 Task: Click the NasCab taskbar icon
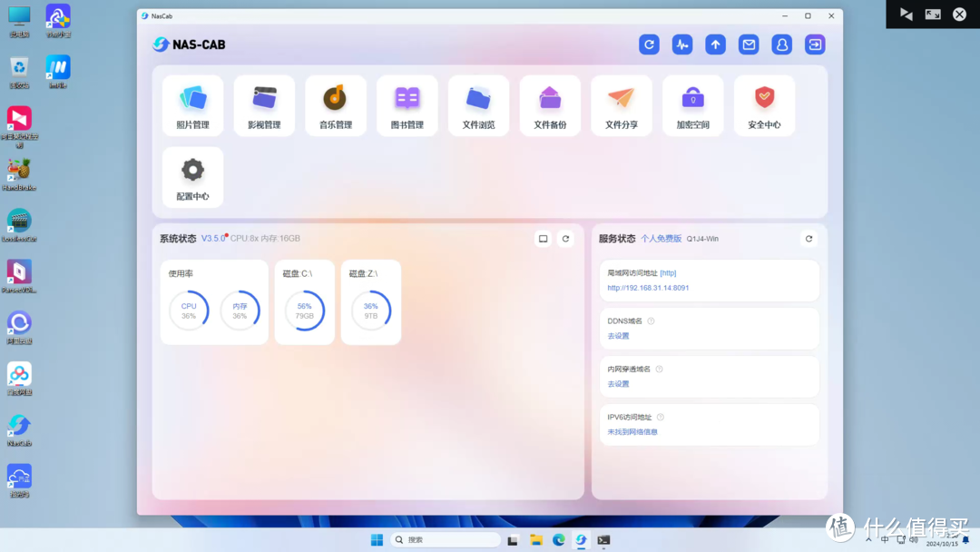click(582, 540)
